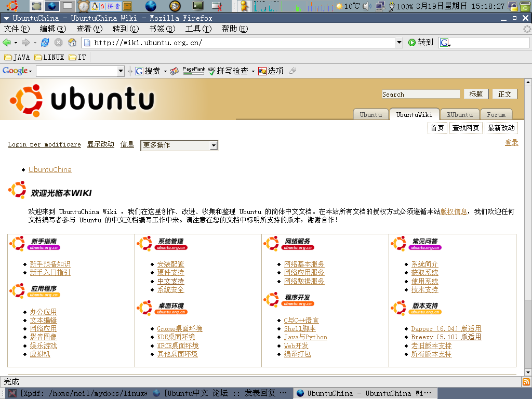The height and width of the screenshot is (399, 532).
Task: Open the JAVA bookmarks folder
Action: point(17,57)
